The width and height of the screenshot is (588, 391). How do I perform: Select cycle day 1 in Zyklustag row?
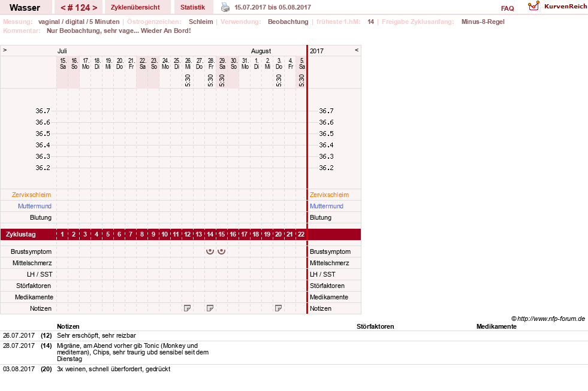pos(62,235)
